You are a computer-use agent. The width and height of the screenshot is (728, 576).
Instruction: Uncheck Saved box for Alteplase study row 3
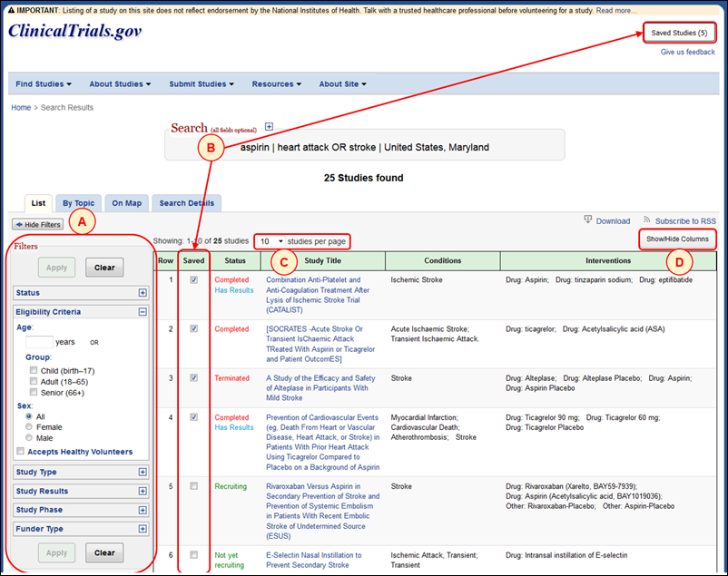click(x=193, y=378)
